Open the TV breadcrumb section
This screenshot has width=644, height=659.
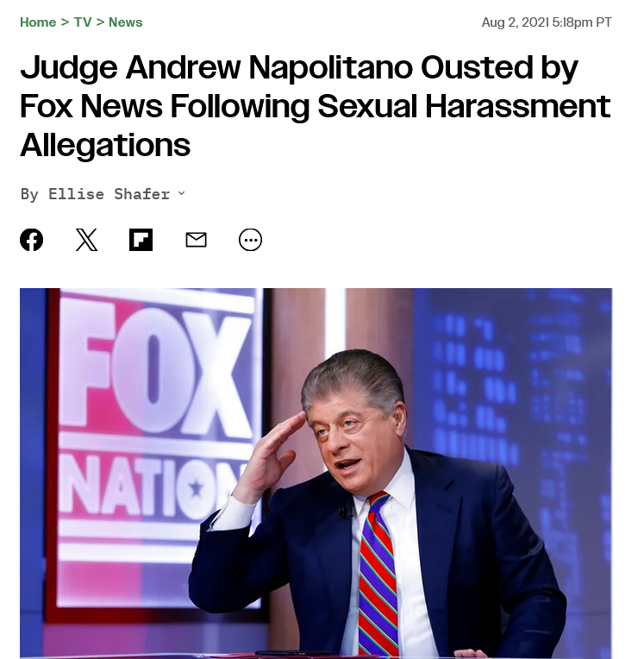pos(83,22)
